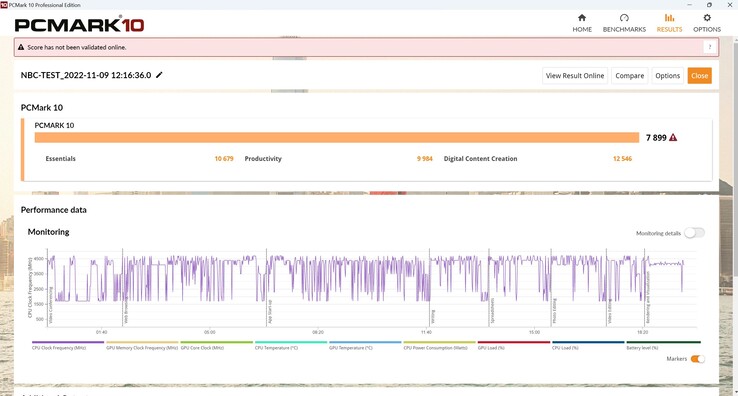This screenshot has width=738, height=396.
Task: Click the vertical scrollbar on right edge
Action: point(735,212)
